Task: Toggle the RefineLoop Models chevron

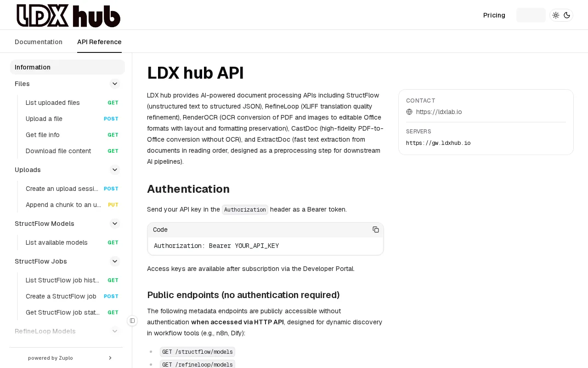Action: (115, 331)
